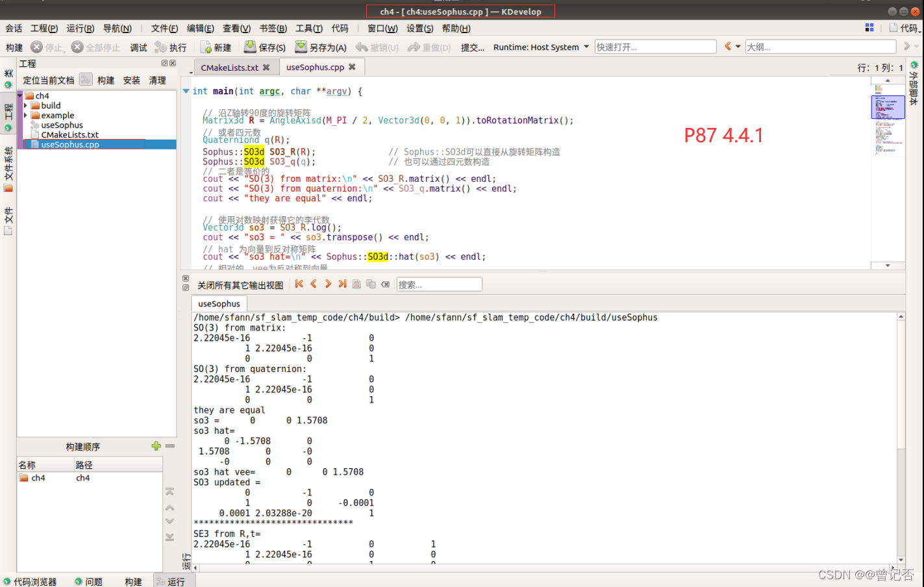Open the 帮助(H) menu
Viewport: 924px width, 587px height.
point(456,28)
